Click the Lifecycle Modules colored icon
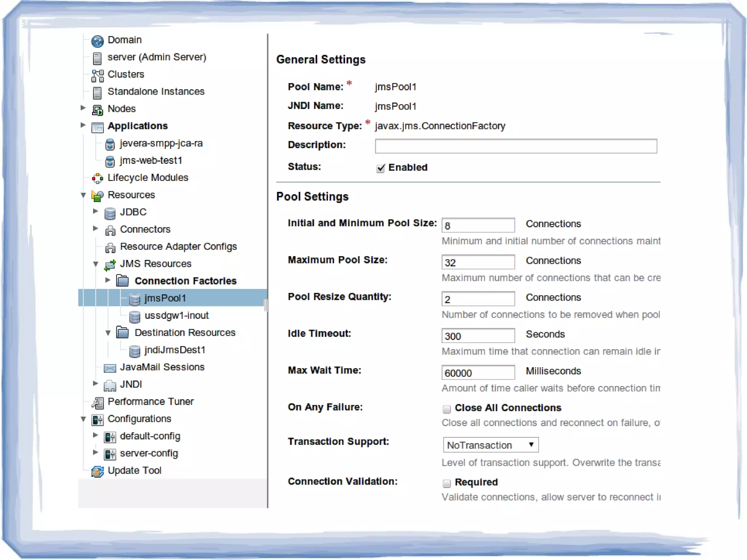Viewport: 747px width, 560px height. (97, 178)
